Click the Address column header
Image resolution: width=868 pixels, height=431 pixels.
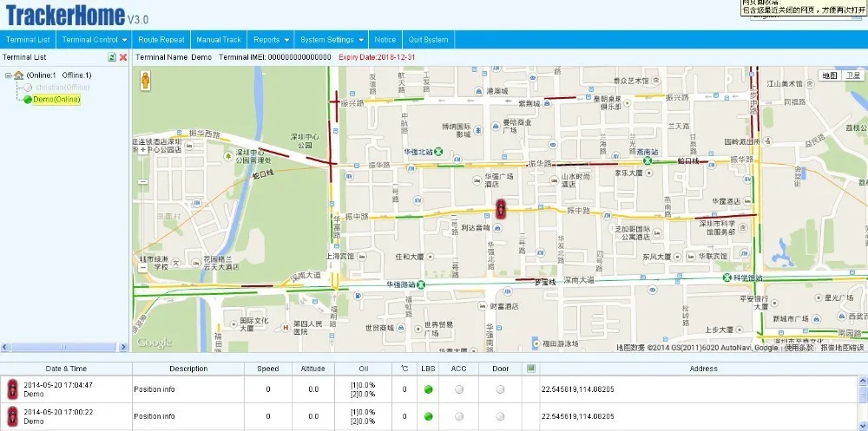coord(703,369)
